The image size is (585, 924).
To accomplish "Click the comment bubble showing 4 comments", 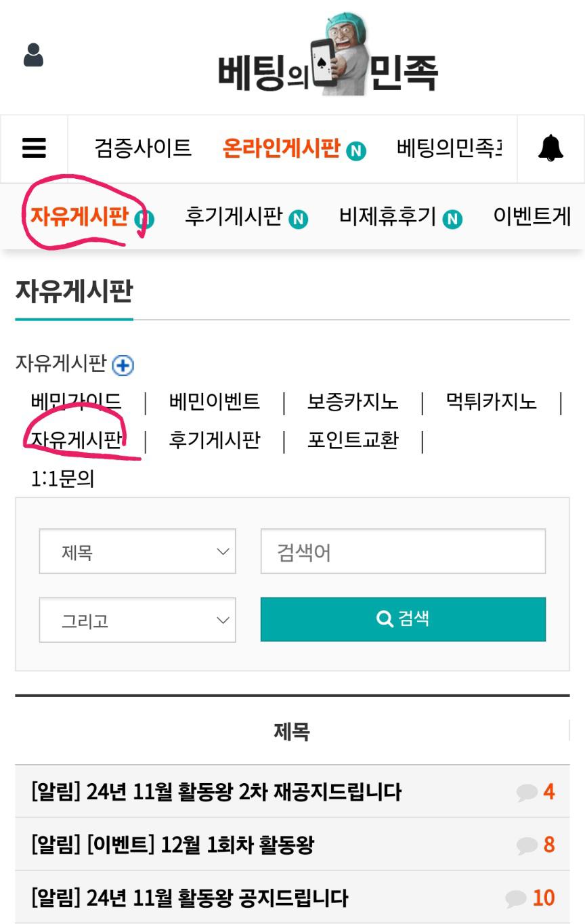I will (x=527, y=792).
